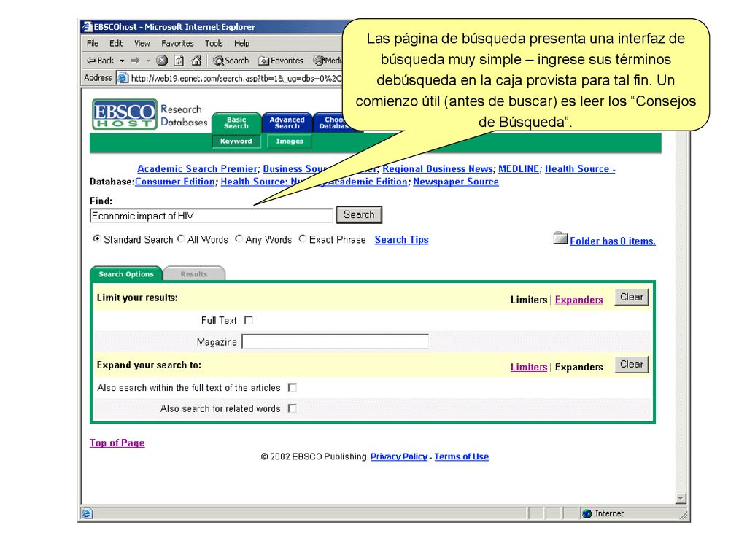The width and height of the screenshot is (747, 560).
Task: Select the Any Words radio button
Action: [x=239, y=239]
